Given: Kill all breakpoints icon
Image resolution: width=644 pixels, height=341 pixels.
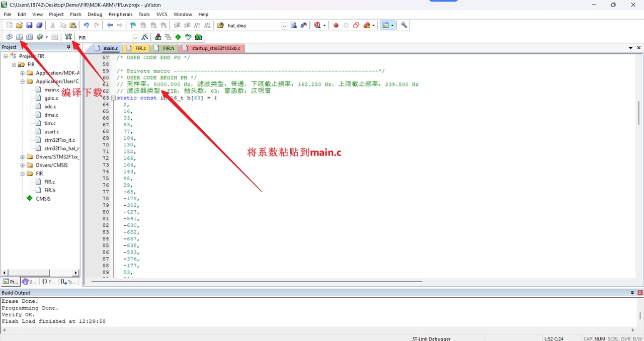Looking at the screenshot, I should [x=367, y=25].
